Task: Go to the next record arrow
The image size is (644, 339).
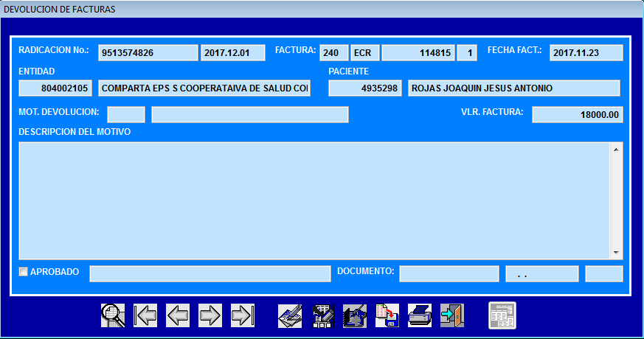Action: (x=210, y=315)
